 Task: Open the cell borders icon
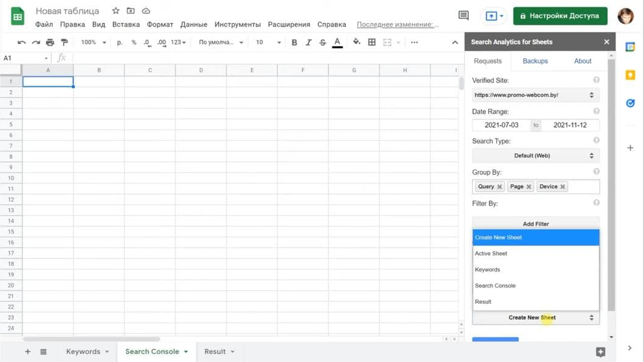[x=372, y=42]
